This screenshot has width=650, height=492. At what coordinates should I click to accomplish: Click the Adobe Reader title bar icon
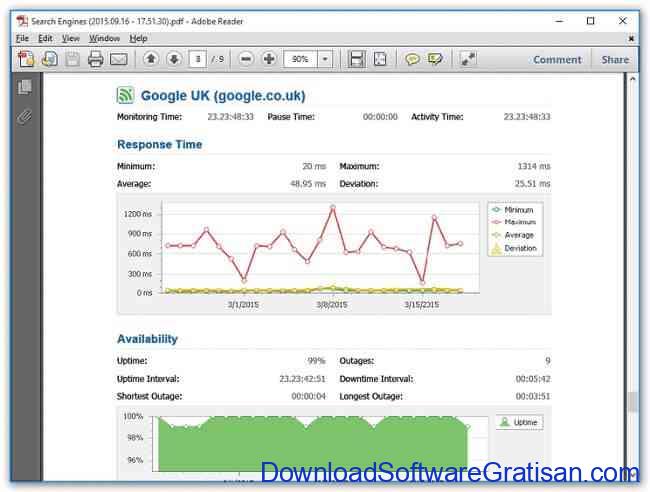22,21
